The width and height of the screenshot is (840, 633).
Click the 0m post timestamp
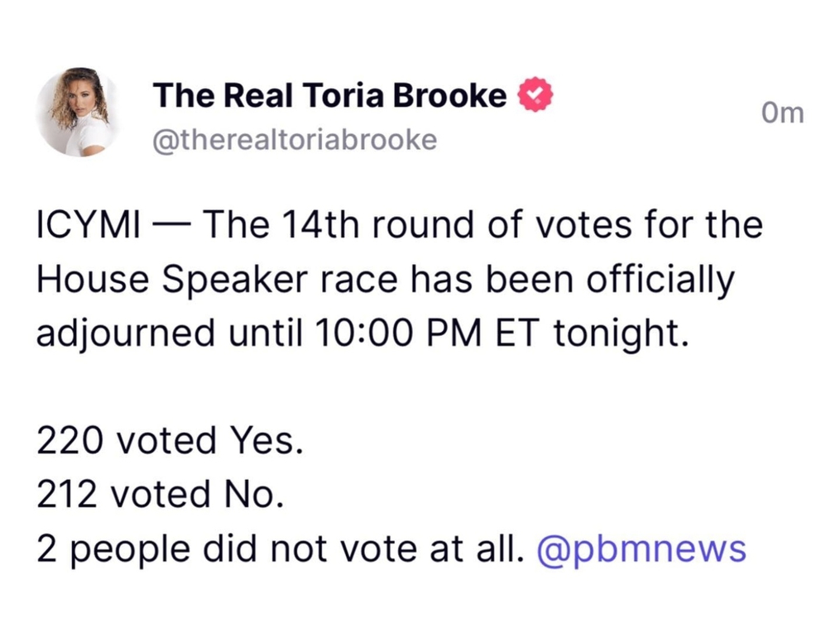[x=781, y=113]
